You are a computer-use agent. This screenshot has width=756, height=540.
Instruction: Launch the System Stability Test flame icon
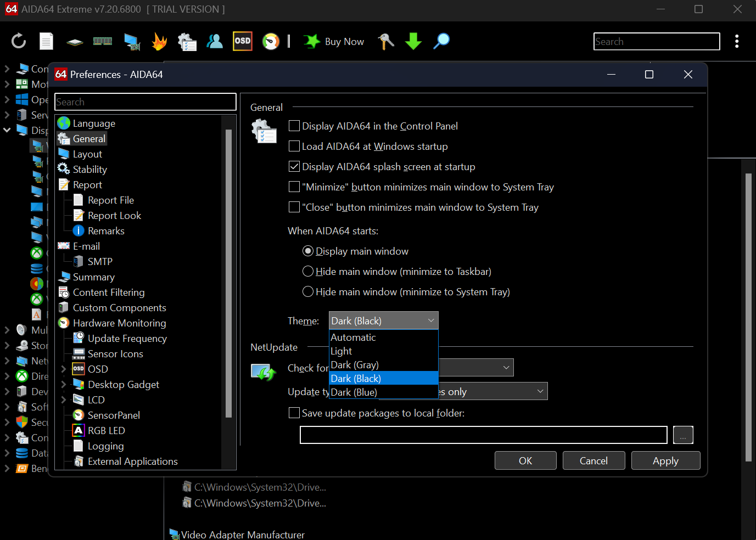click(x=159, y=41)
